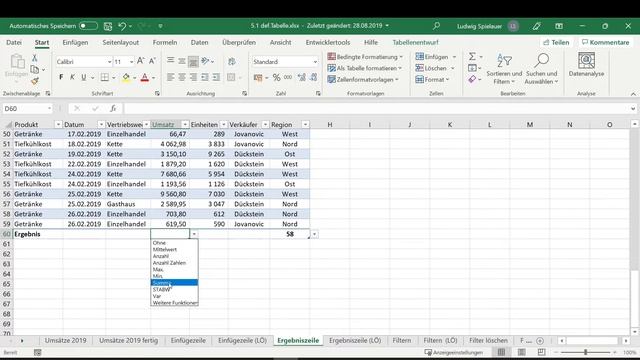640x360 pixels.
Task: Click the fill color yellow swatch
Action: coord(126,77)
